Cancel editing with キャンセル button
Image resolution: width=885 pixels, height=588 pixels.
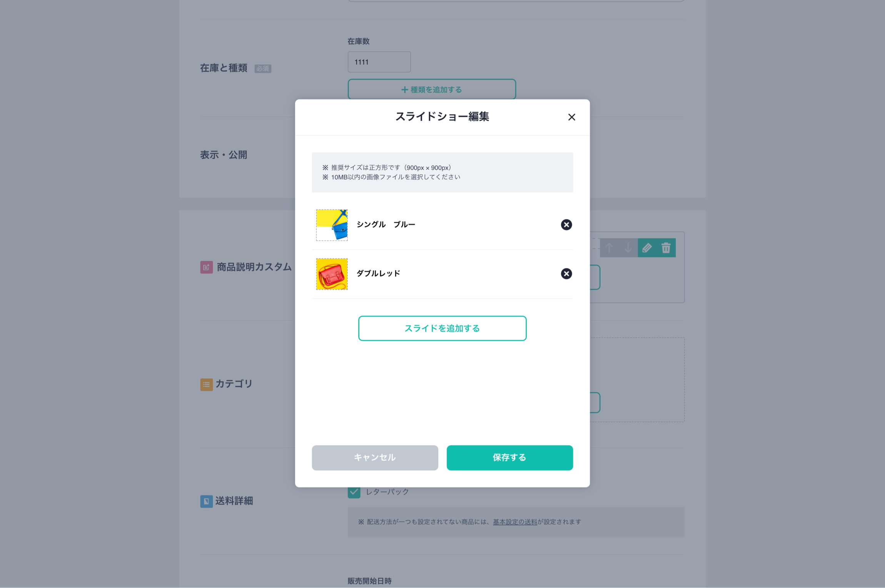375,458
